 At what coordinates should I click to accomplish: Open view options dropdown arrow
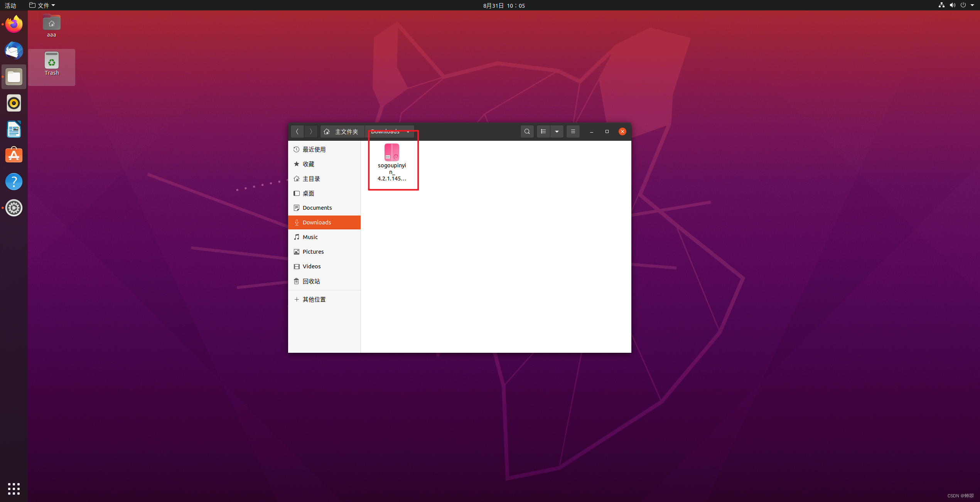[557, 131]
